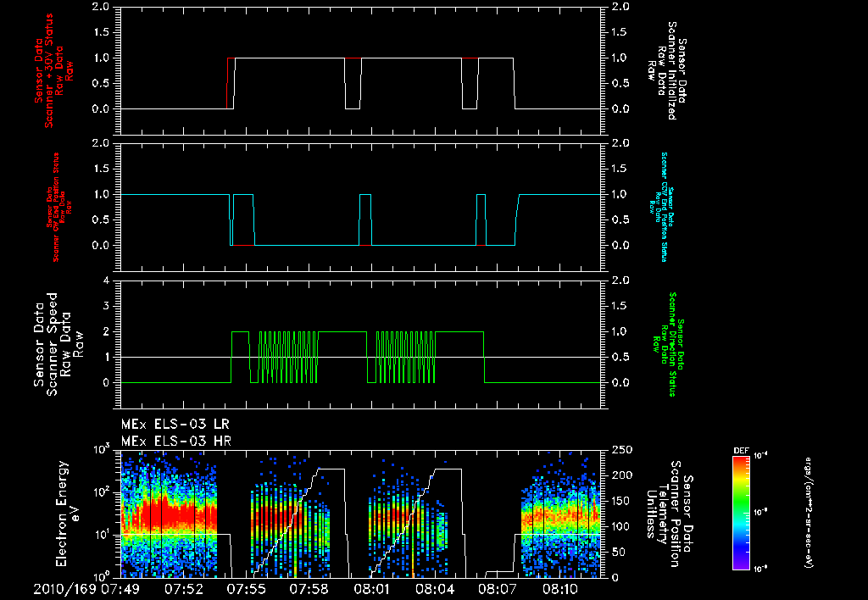Click the '07:55' time axis label
868x600 pixels.
click(x=247, y=589)
